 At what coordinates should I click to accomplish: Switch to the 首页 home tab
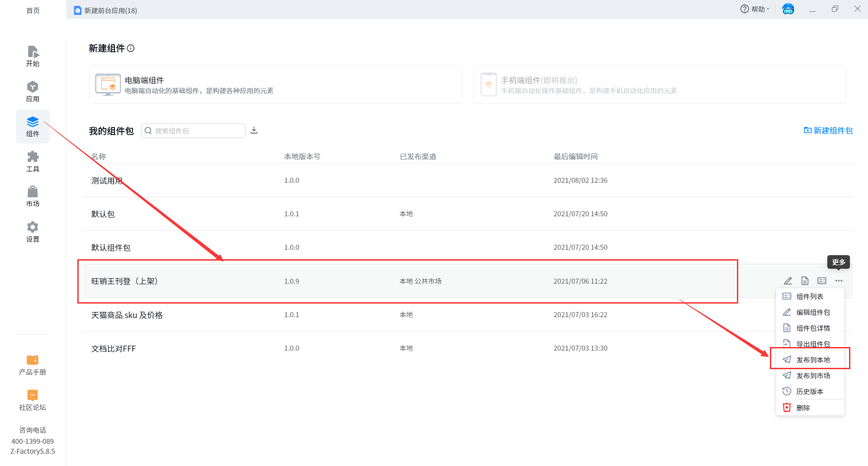coord(33,10)
